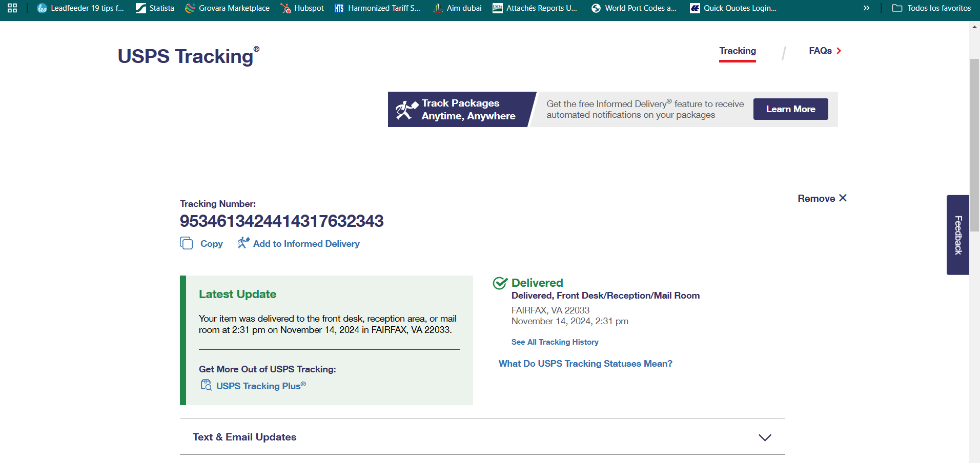Viewport: 980px width, 463px height.
Task: Open What Do USPS Tracking Statuses Mean?
Action: pyautogui.click(x=585, y=364)
